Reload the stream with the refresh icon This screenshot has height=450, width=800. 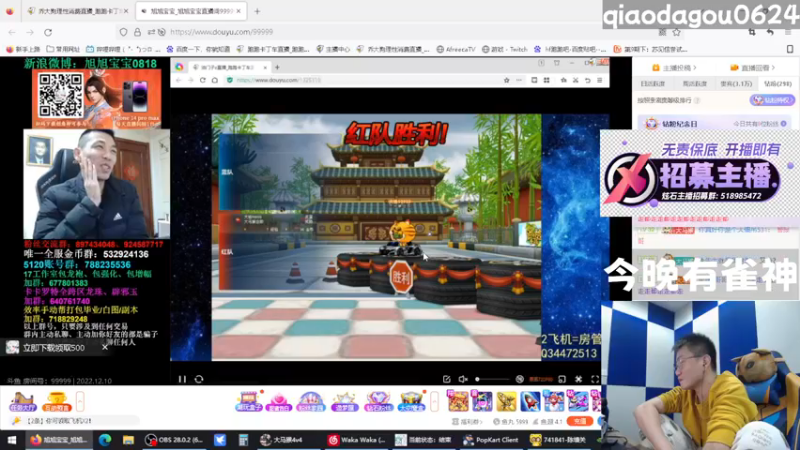[199, 379]
